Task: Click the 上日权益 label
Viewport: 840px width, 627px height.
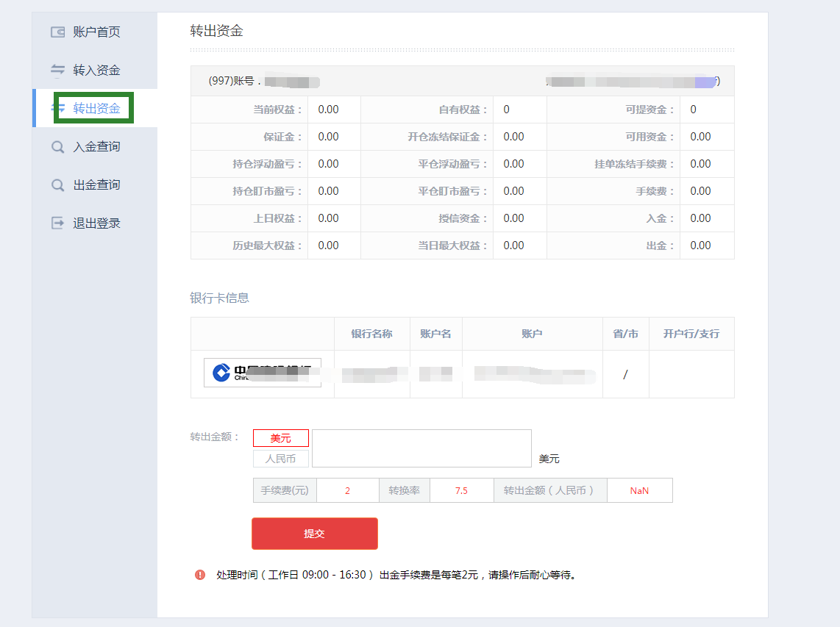Action: (x=277, y=218)
